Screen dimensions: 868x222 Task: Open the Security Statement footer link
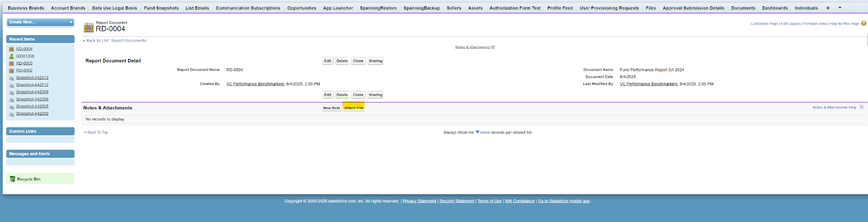[457, 201]
